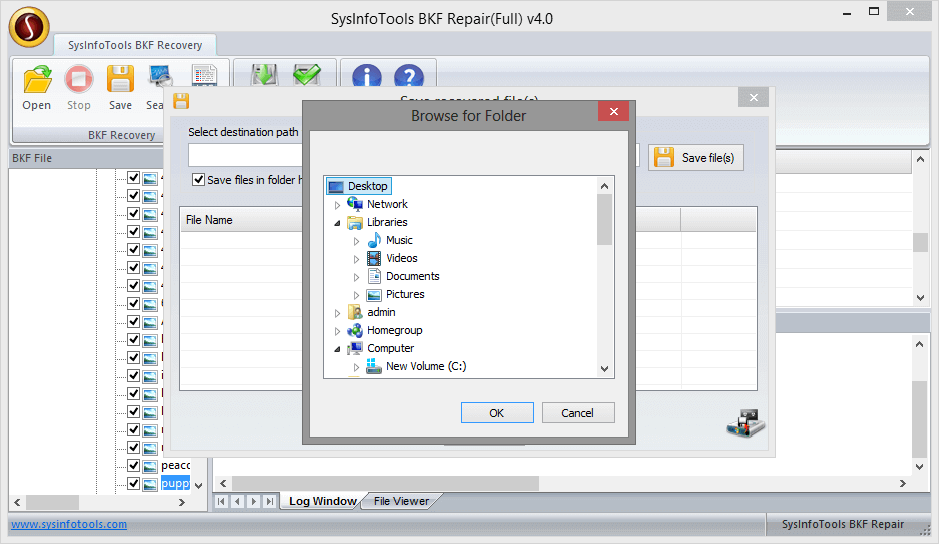Click the Save file(s) button

[696, 158]
